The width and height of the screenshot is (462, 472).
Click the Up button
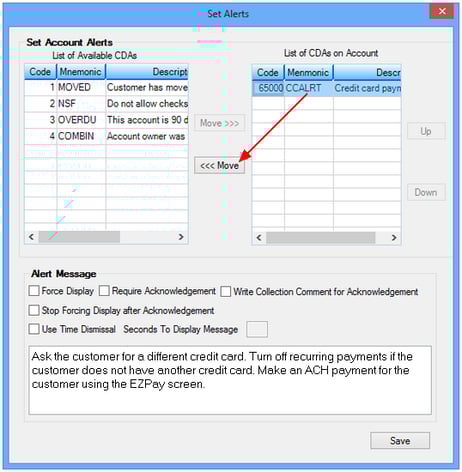(x=426, y=131)
